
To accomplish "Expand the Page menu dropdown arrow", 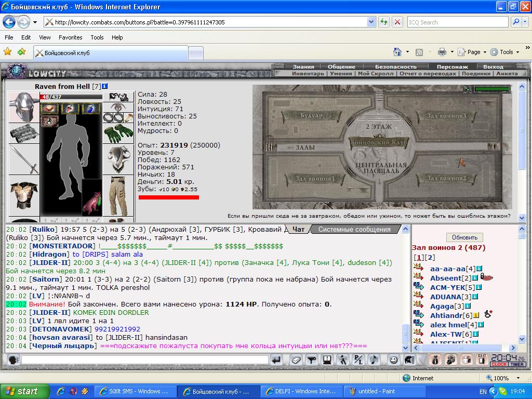I will (x=485, y=52).
